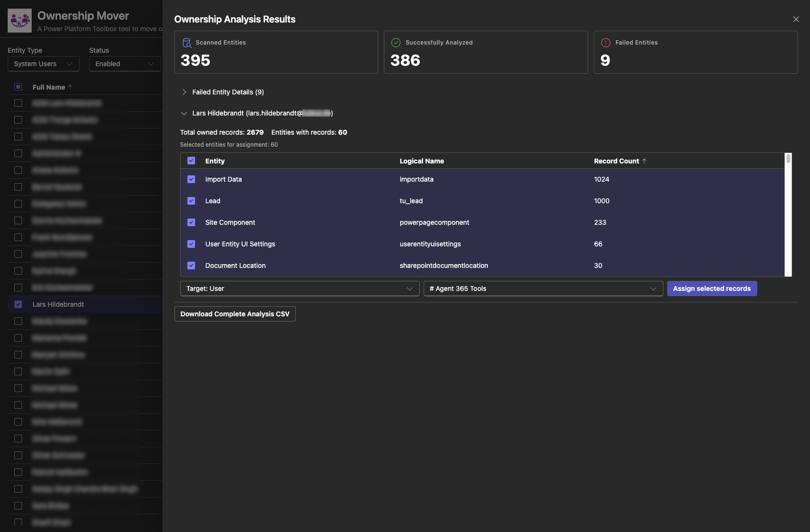Click Assign selected records button
This screenshot has width=810, height=532.
point(712,289)
